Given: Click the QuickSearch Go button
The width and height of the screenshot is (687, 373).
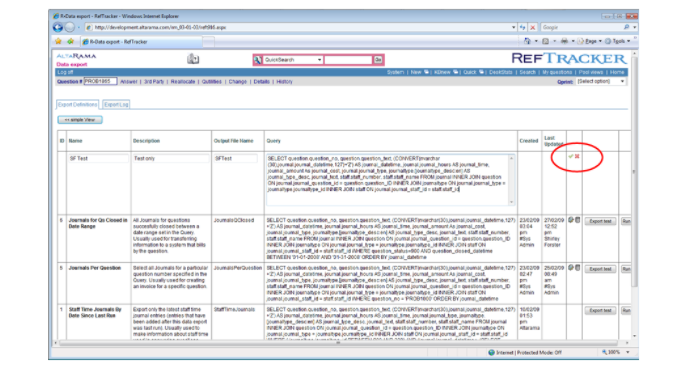Looking at the screenshot, I should tap(378, 60).
